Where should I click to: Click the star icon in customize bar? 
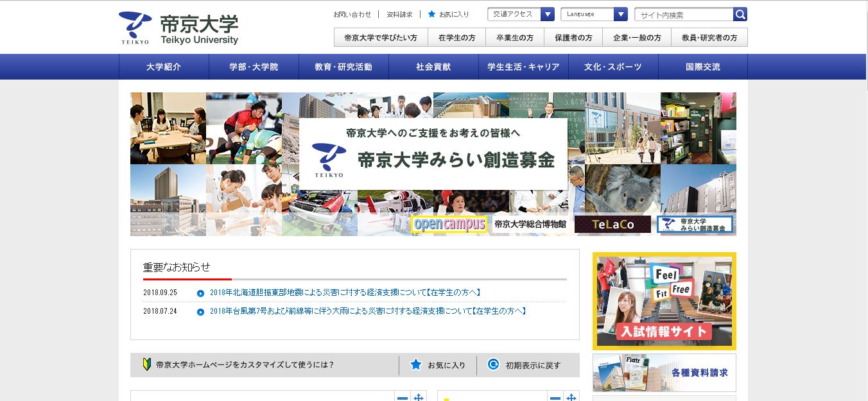pos(415,364)
